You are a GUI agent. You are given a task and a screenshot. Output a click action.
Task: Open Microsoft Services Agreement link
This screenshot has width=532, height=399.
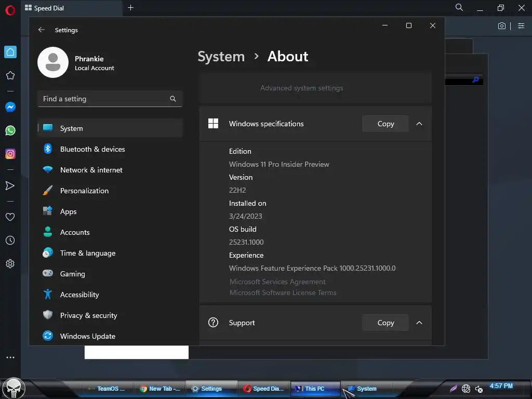277,282
